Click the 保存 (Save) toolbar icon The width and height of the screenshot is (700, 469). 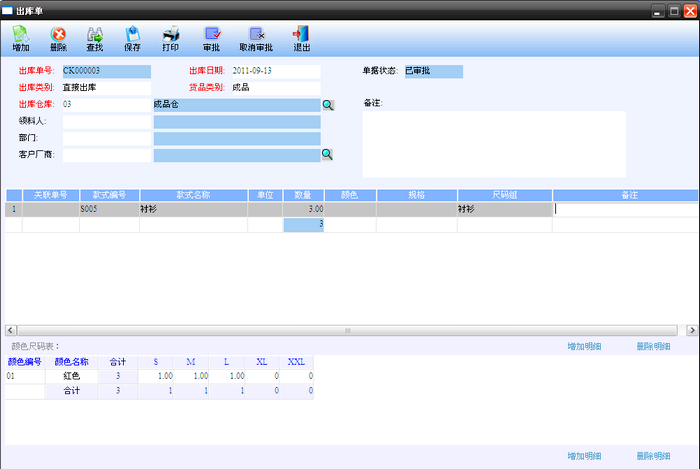click(133, 37)
